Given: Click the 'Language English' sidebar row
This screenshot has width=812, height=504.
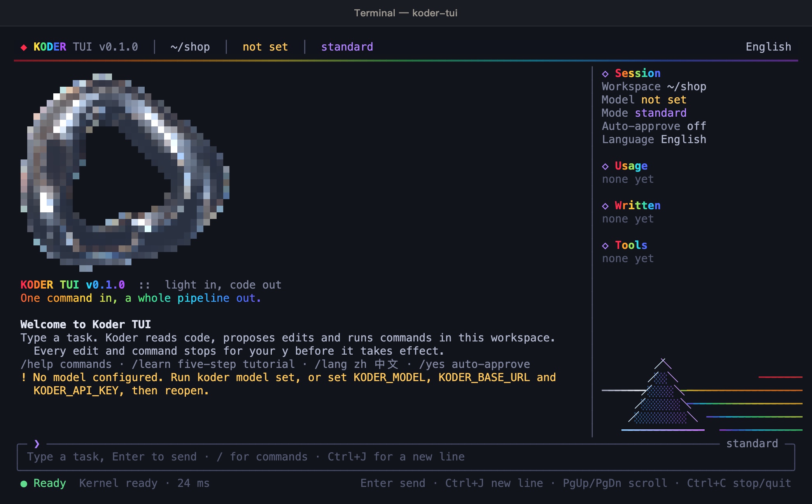Looking at the screenshot, I should pyautogui.click(x=654, y=140).
